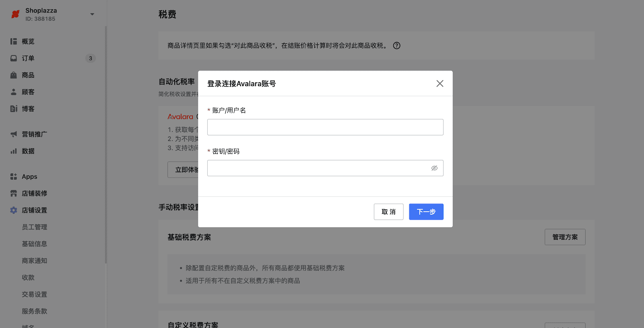
Task: Click the 概览 overview icon
Action: (14, 42)
